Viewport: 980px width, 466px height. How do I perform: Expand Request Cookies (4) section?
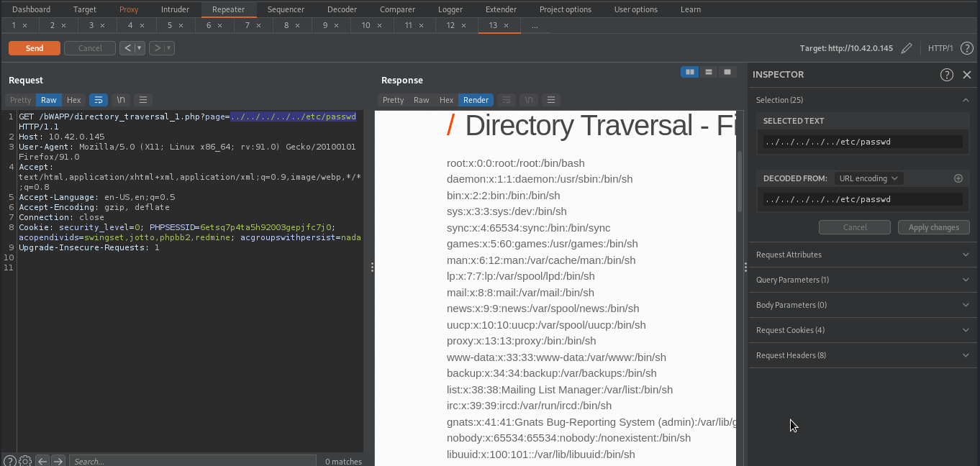click(863, 330)
